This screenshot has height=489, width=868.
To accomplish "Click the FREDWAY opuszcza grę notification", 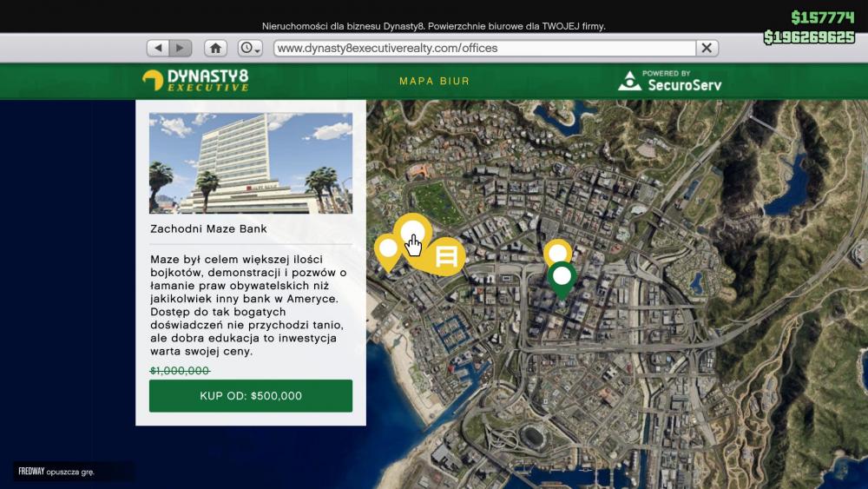I will click(x=56, y=472).
